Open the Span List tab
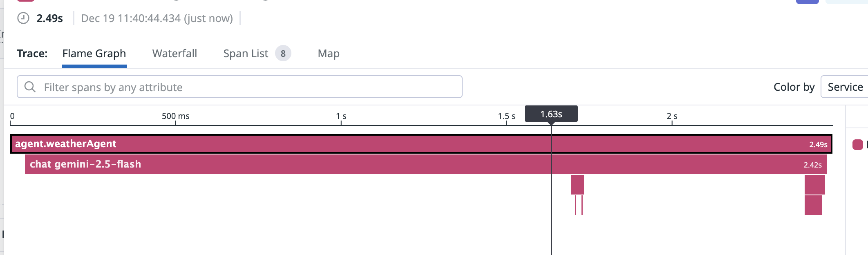This screenshot has width=868, height=255. pos(246,54)
